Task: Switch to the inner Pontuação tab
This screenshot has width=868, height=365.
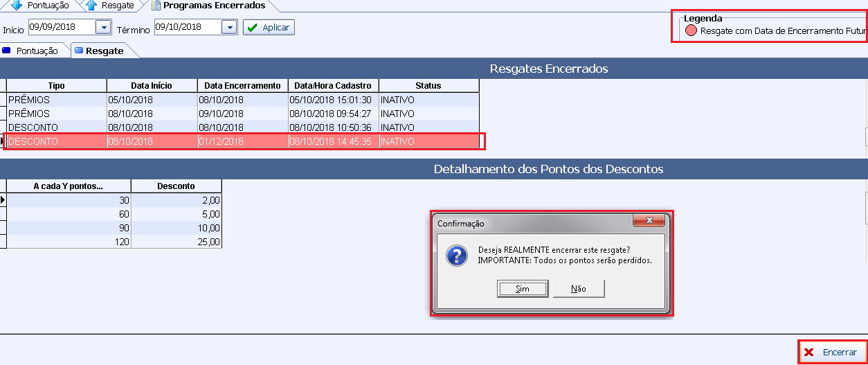Action: tap(36, 51)
